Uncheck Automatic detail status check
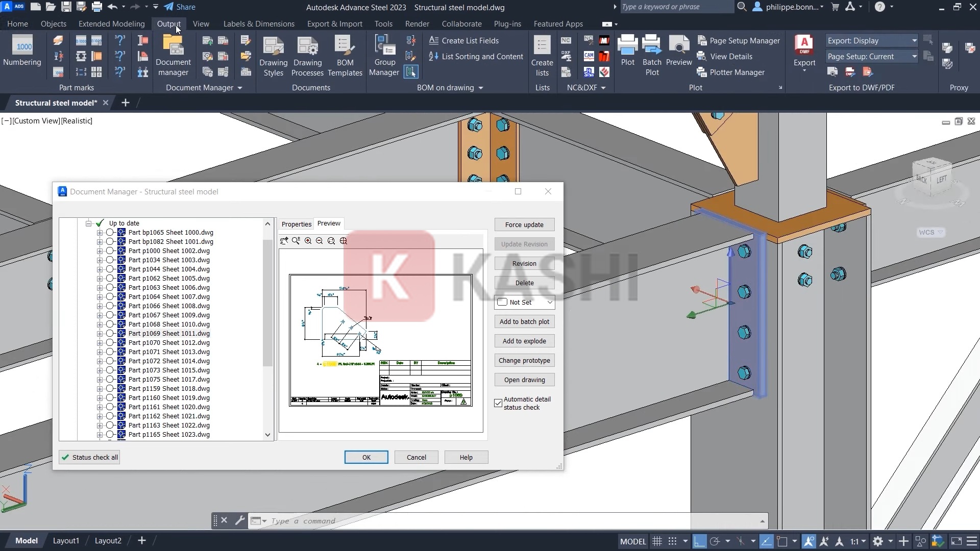 point(498,404)
